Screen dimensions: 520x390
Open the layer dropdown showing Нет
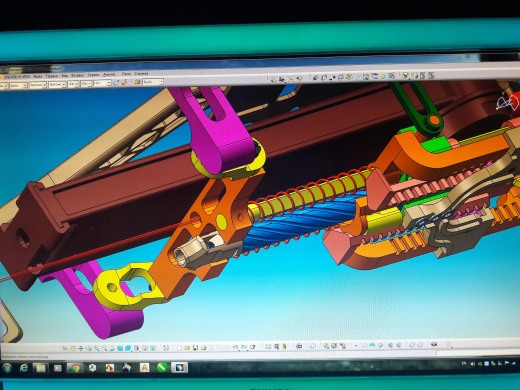coord(102,83)
